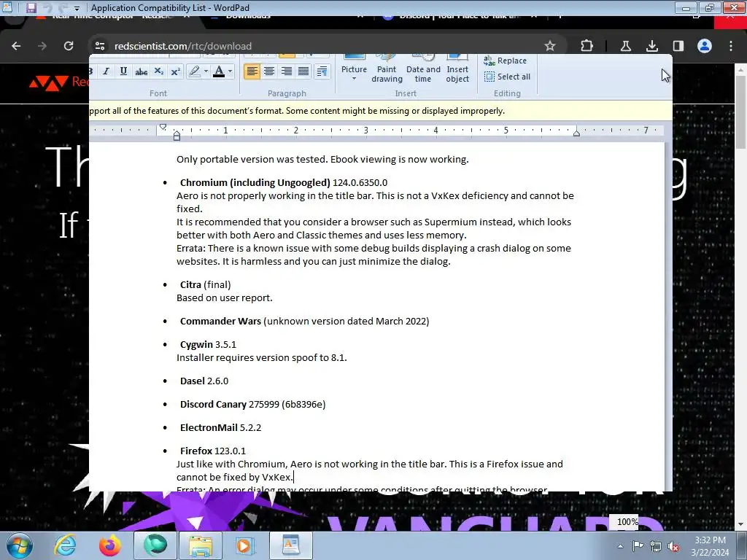The image size is (747, 560).
Task: Click the Chrome address bar URL
Action: point(183,46)
